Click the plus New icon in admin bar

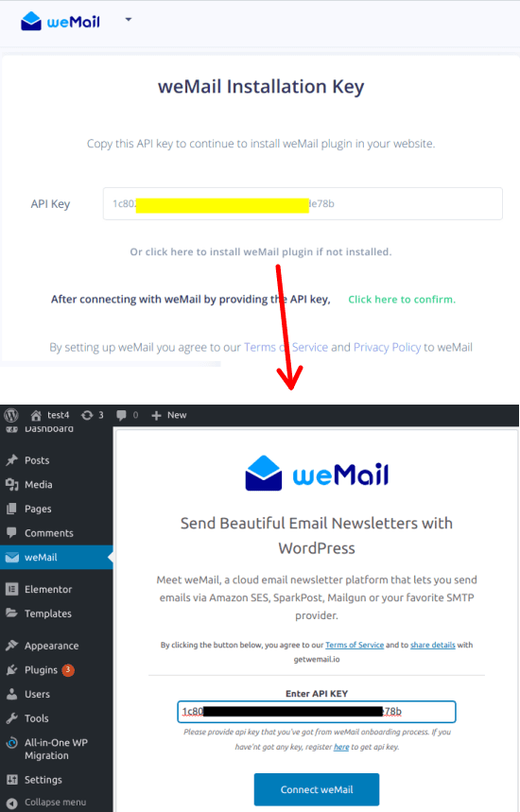coord(156,415)
